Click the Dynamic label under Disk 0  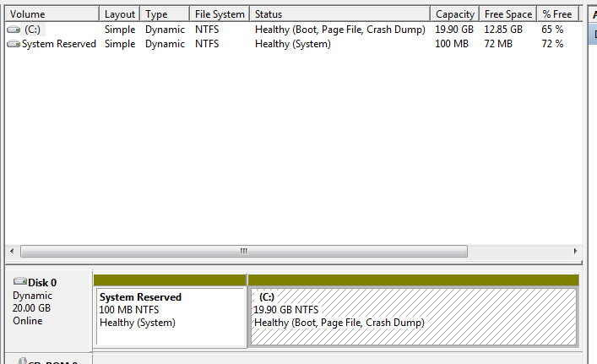tap(32, 296)
